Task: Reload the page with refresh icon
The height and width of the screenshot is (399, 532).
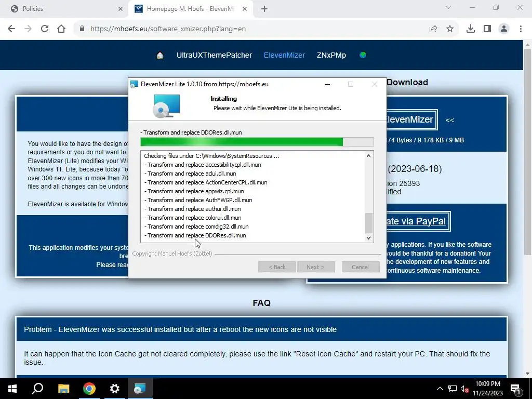Action: [45, 29]
